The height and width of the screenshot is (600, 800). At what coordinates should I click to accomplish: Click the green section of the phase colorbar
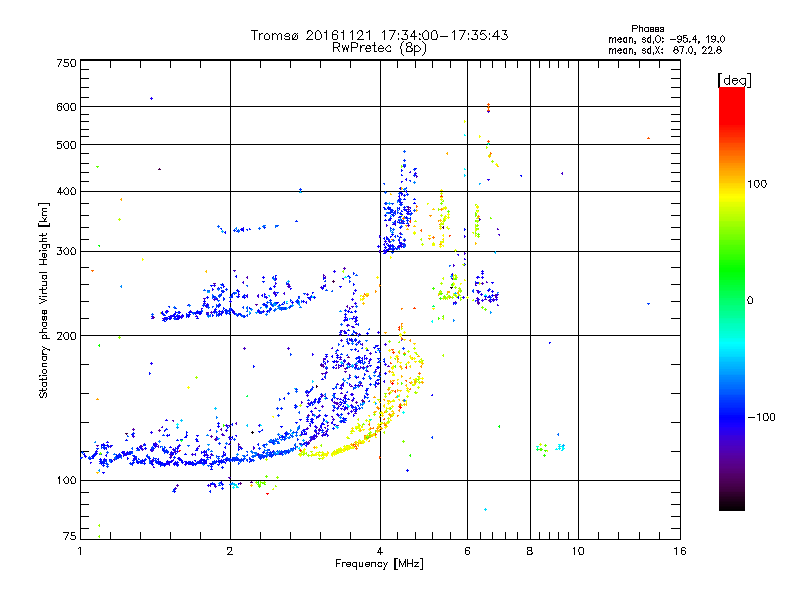[732, 270]
